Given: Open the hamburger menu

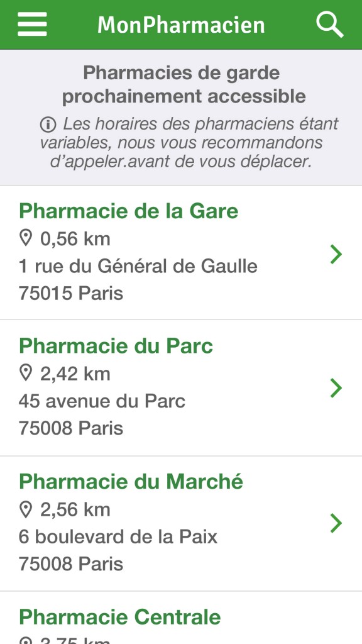Looking at the screenshot, I should (x=32, y=25).
